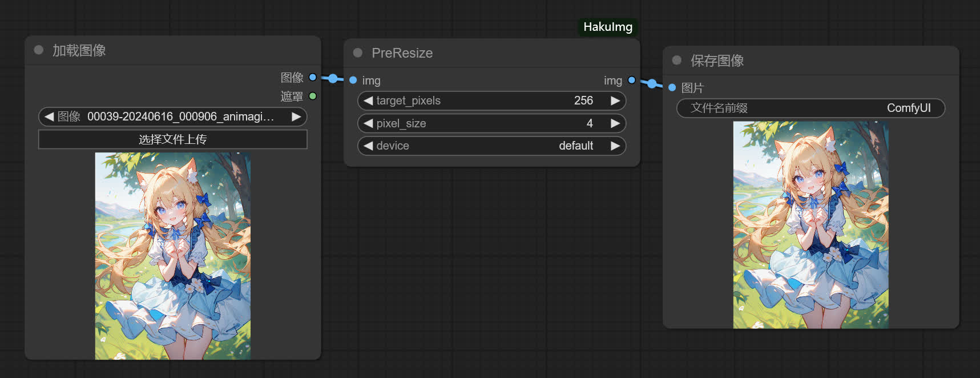Screen dimensions: 980x378
Task: Click the 文件名前缀 ComfyUI text field
Action: [810, 108]
